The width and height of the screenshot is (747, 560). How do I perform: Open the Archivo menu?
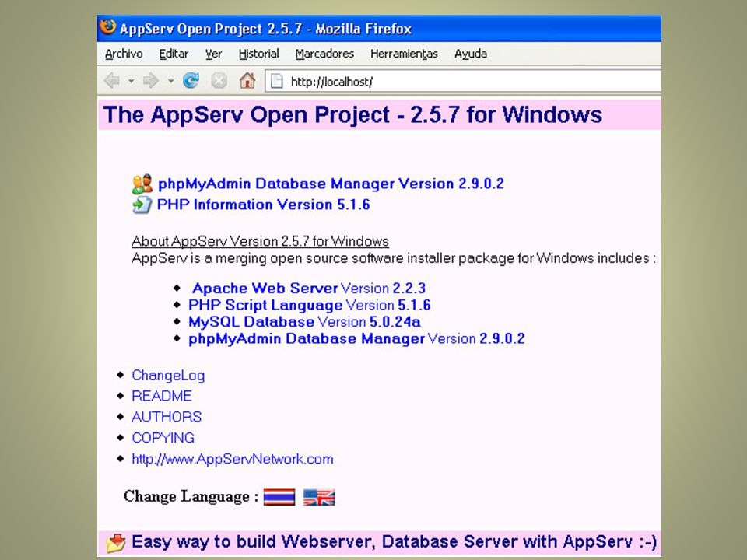point(124,54)
